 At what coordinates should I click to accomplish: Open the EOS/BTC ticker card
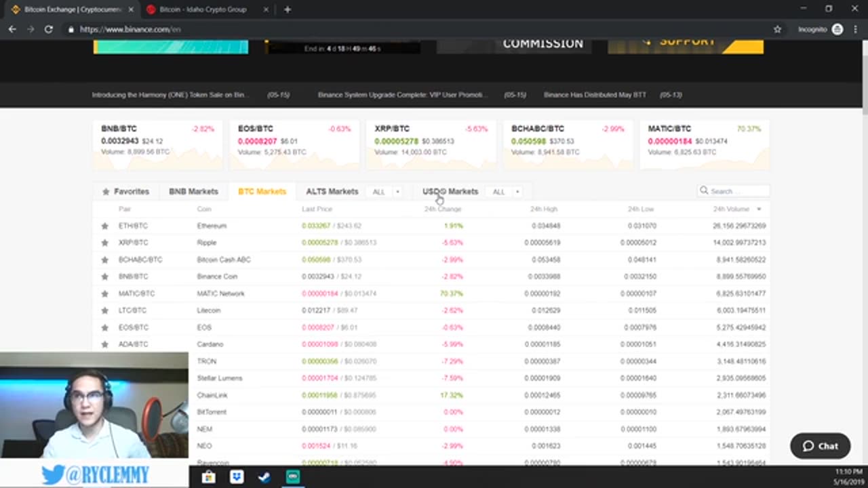click(x=294, y=144)
